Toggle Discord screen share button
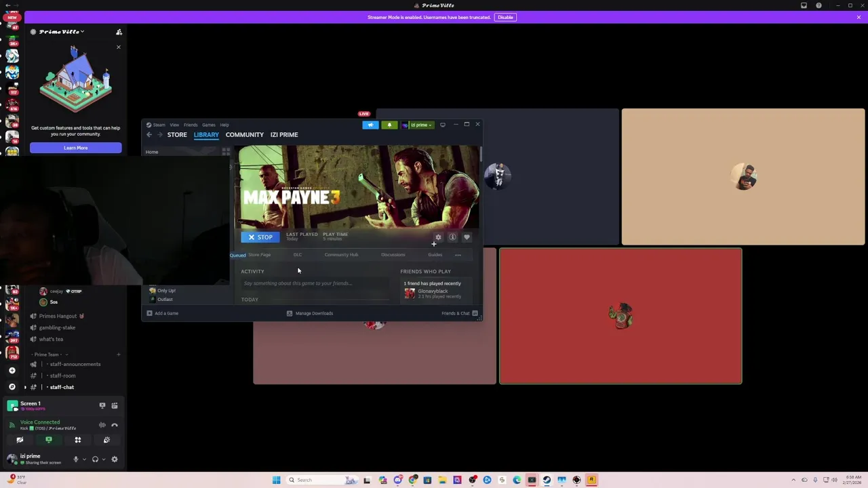 point(49,440)
